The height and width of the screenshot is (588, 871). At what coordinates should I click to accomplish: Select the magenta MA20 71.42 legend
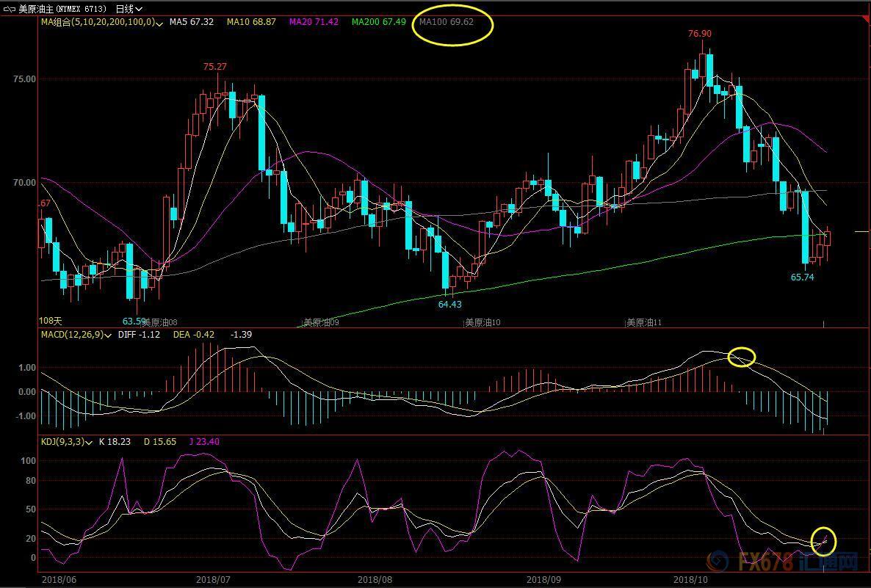pos(314,22)
